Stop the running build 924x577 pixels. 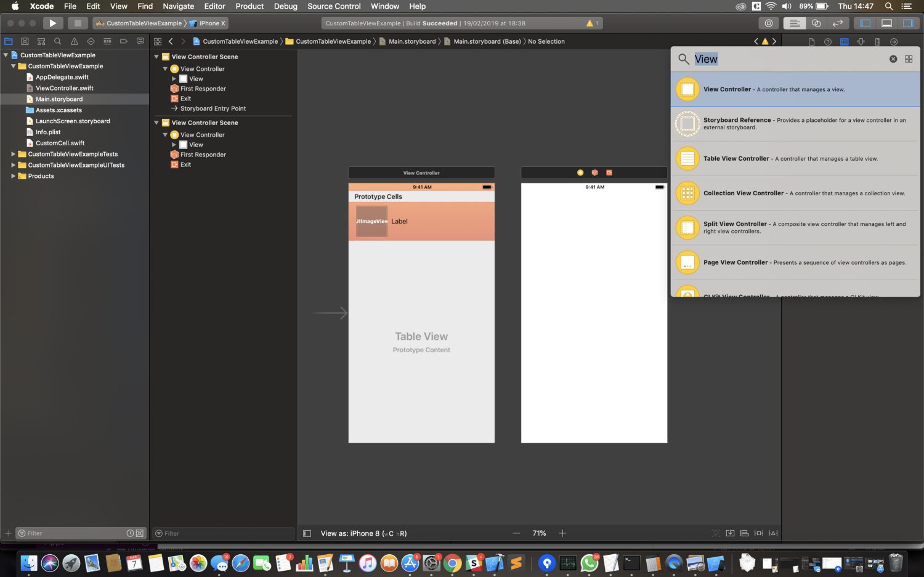point(78,23)
